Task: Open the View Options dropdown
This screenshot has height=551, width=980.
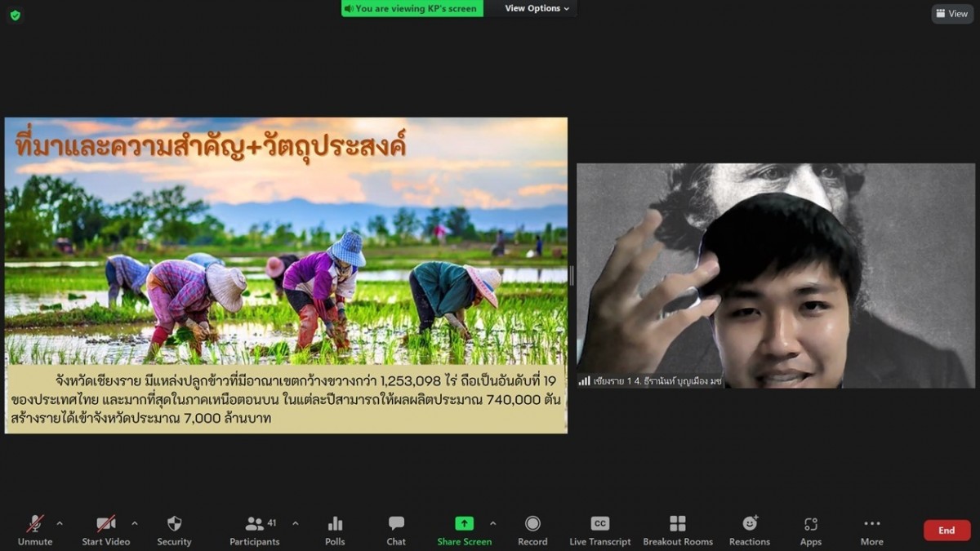Action: click(537, 8)
